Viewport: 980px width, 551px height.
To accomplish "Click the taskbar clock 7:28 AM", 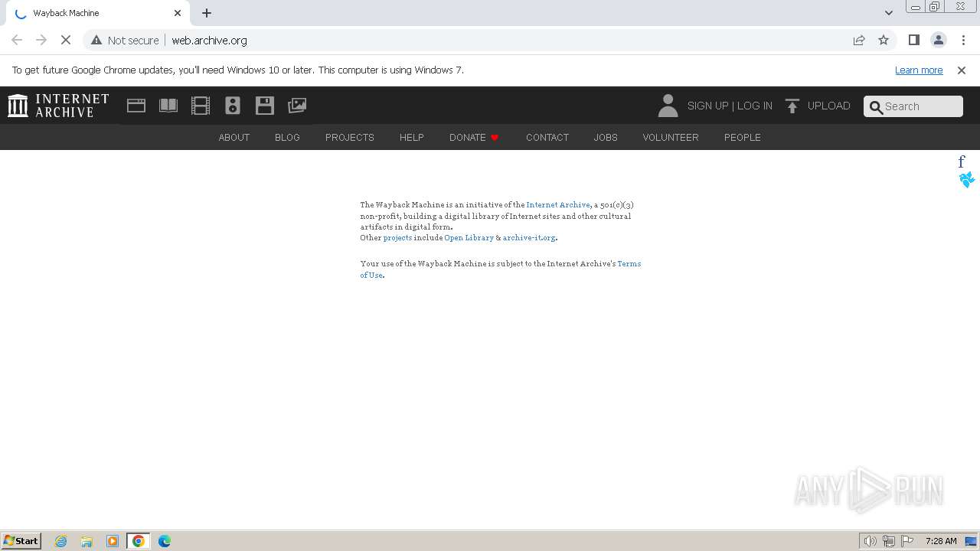I will pyautogui.click(x=941, y=541).
